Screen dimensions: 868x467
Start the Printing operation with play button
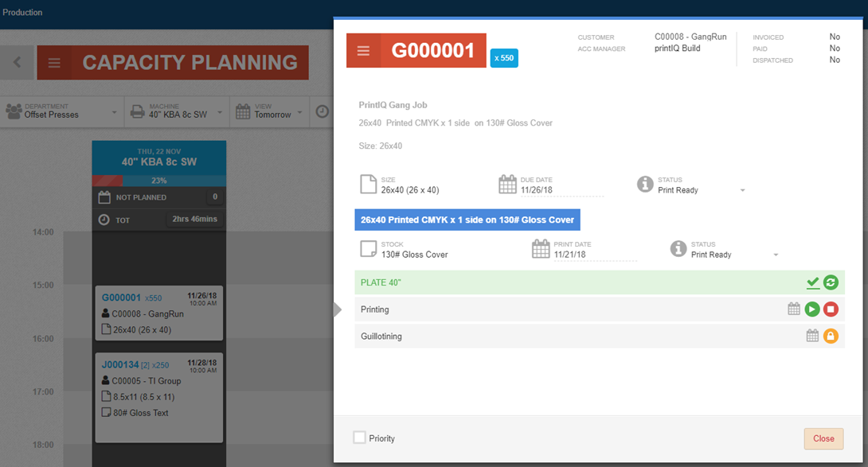coord(812,309)
